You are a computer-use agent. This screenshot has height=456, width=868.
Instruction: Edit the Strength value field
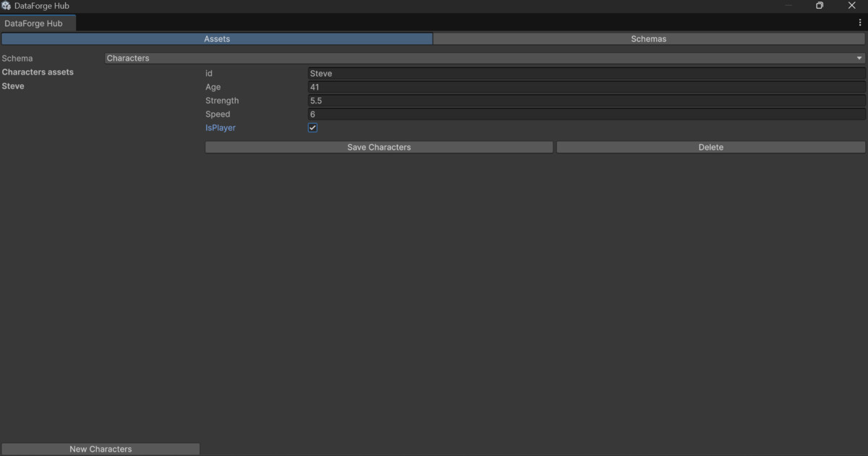click(506, 101)
